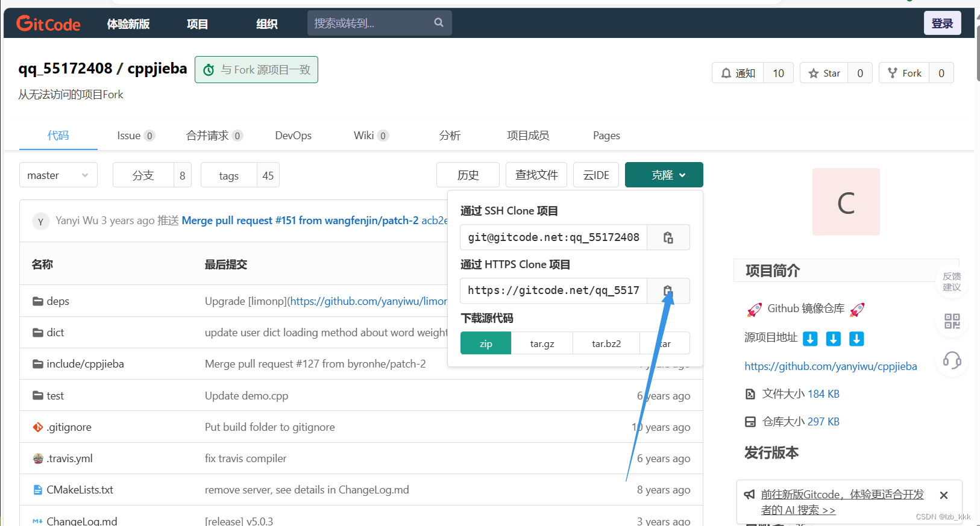Open the Merge pull request #151 commit link
The height and width of the screenshot is (526, 980).
[x=300, y=221]
